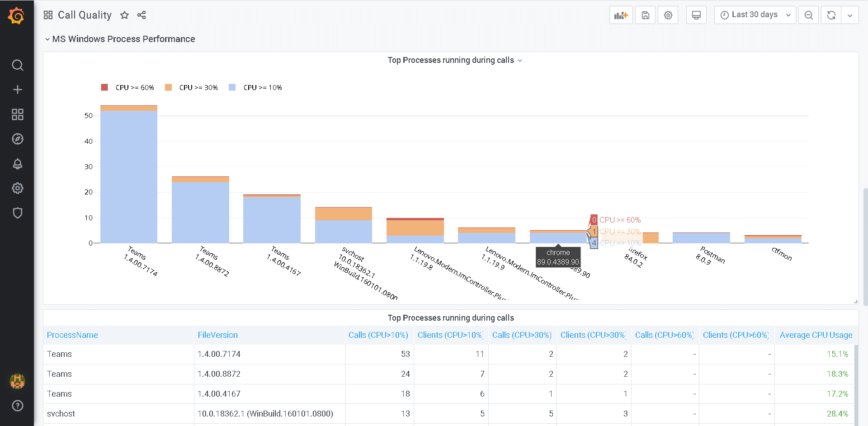The width and height of the screenshot is (868, 426).
Task: Open the Explore compass icon
Action: [x=17, y=139]
